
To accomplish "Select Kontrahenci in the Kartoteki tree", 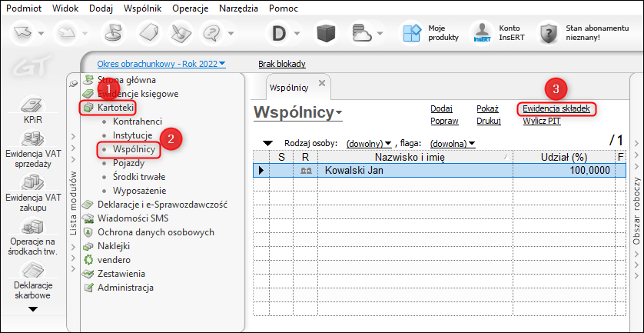I will (x=138, y=122).
